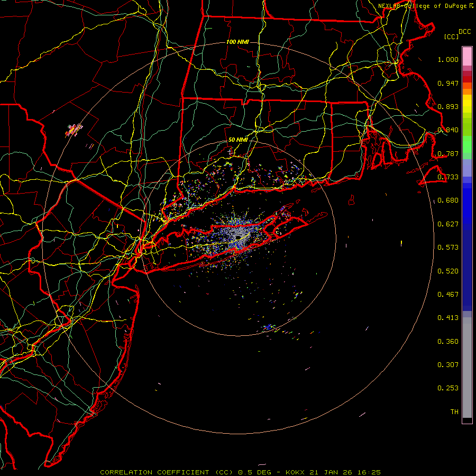Viewport: 476px width, 476px height.
Task: Select the 0.893 legend value
Action: (448, 106)
